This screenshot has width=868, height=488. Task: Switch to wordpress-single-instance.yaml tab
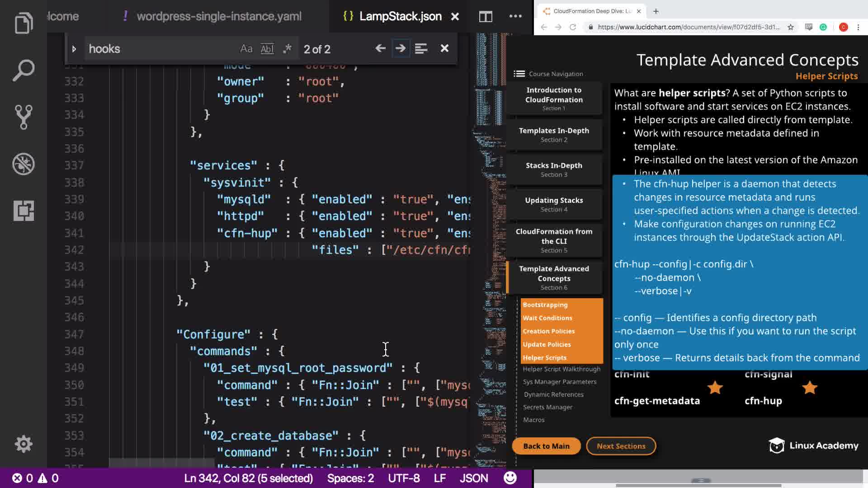coord(219,17)
